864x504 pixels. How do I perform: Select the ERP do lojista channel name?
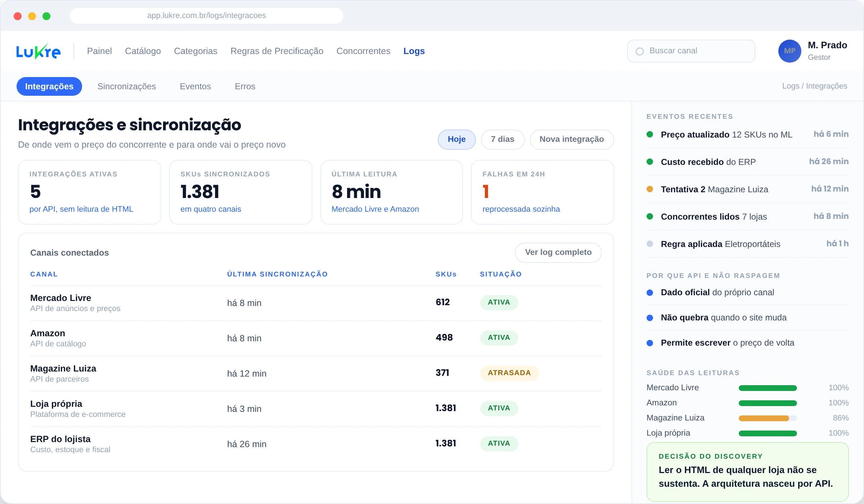click(60, 439)
